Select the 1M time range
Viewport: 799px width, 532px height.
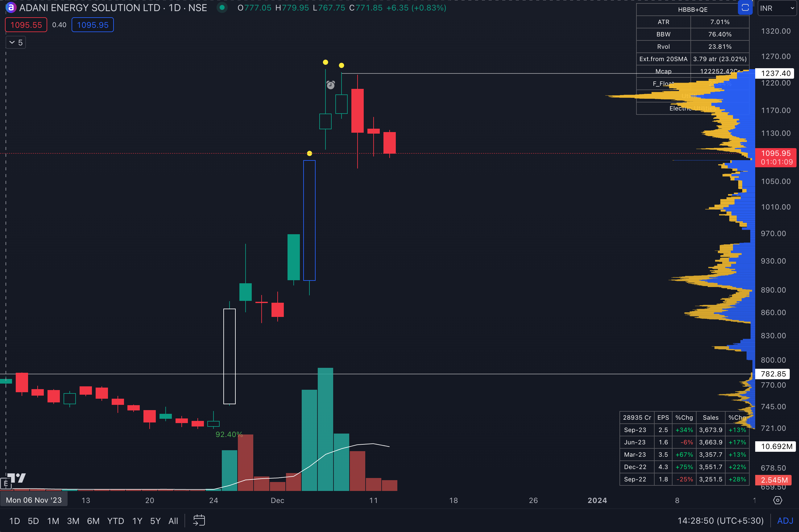[x=53, y=521]
